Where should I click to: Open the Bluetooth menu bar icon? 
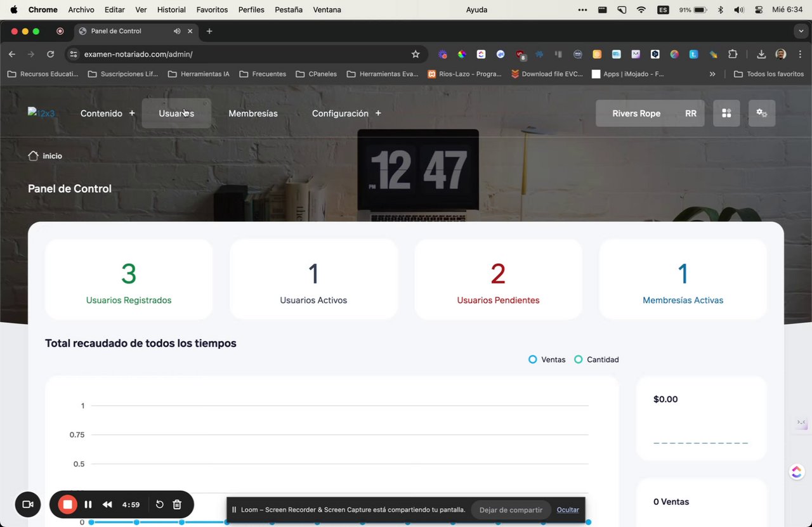[720, 10]
